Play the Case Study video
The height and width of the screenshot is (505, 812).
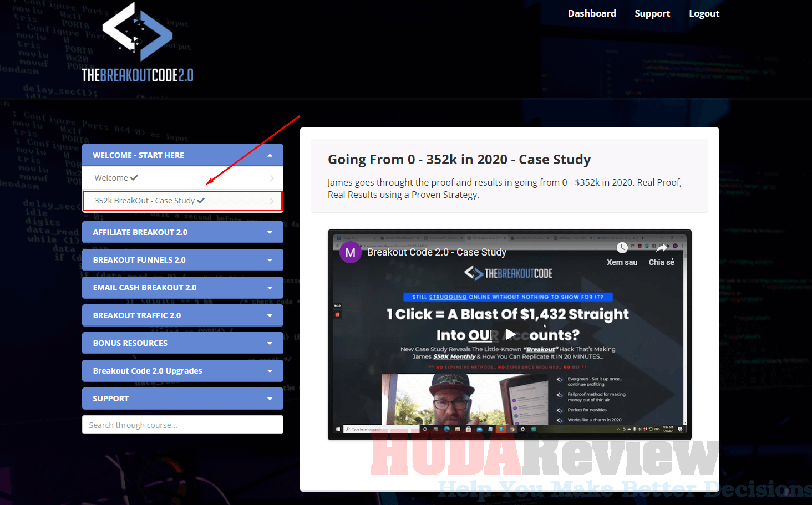click(510, 334)
